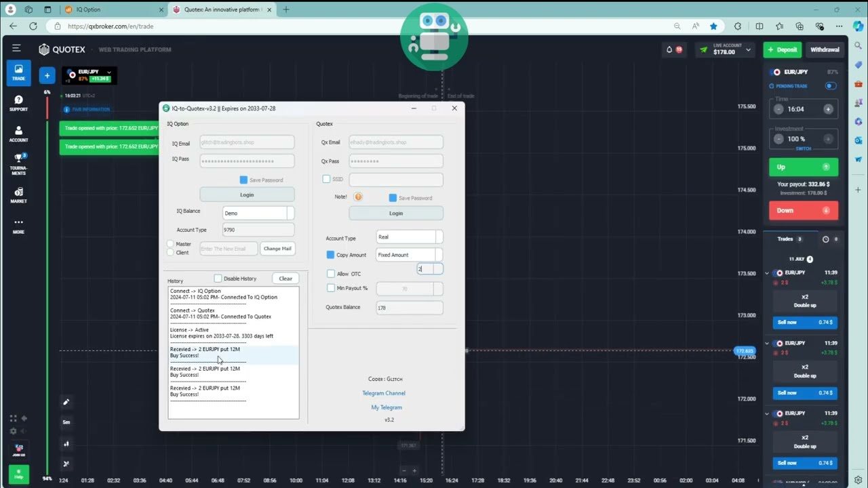Click the IQ Option Login button
Screen dimensions: 868x488
[x=247, y=195]
